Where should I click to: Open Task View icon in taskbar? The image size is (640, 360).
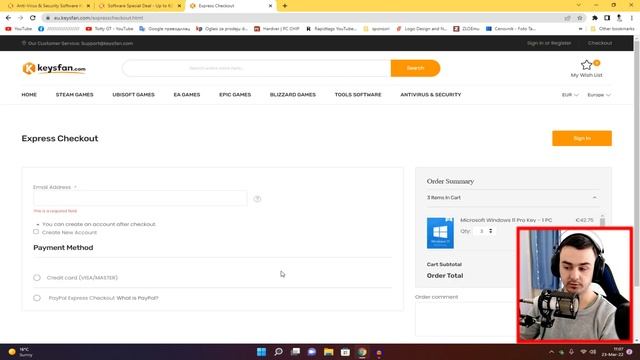[295, 352]
